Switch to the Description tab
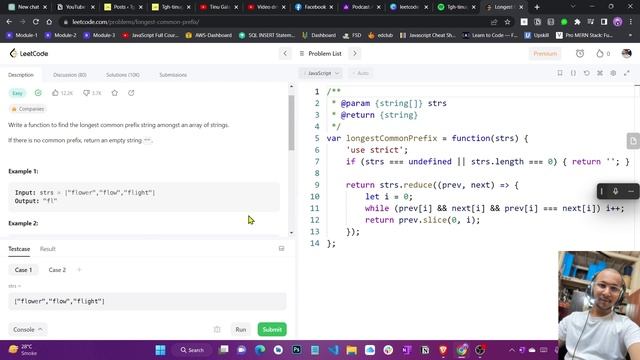 [21, 75]
